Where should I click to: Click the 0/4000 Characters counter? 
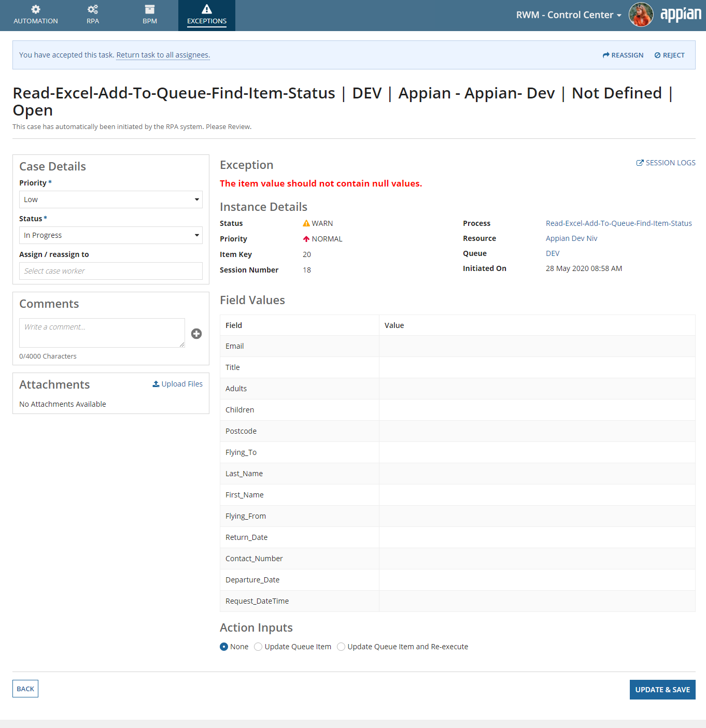click(x=48, y=356)
